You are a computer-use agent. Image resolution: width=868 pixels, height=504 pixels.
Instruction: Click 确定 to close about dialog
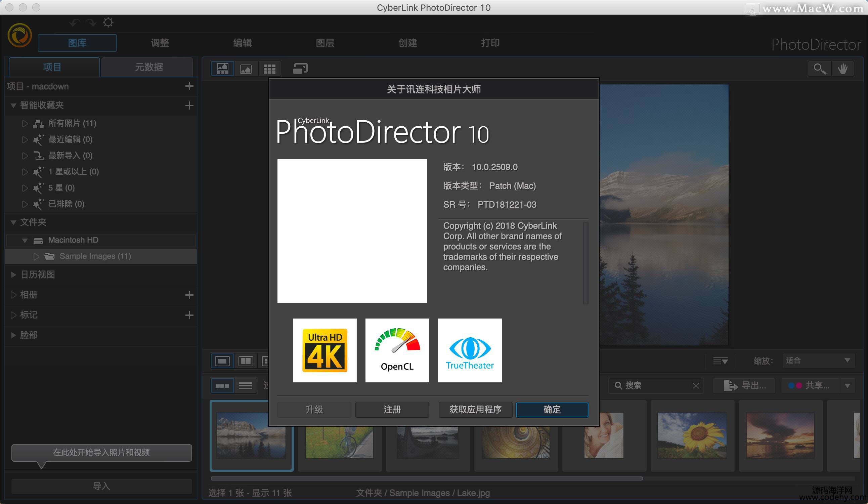click(552, 410)
